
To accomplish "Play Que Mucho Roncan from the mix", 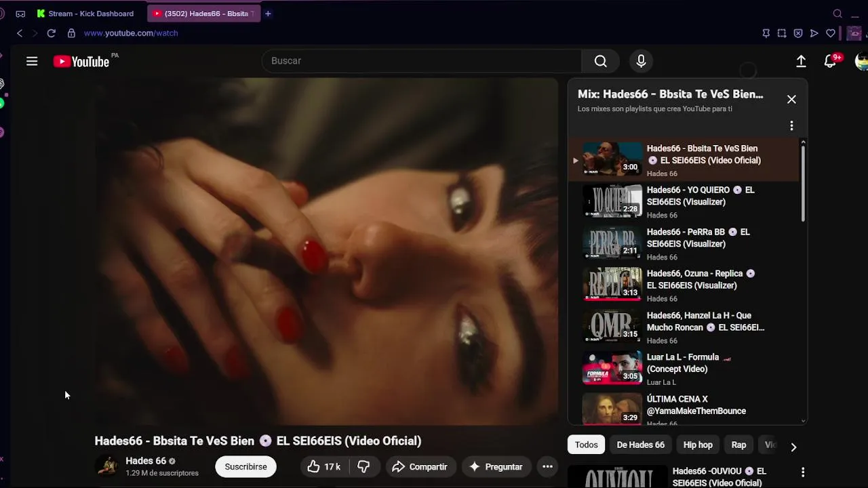I will pos(685,327).
